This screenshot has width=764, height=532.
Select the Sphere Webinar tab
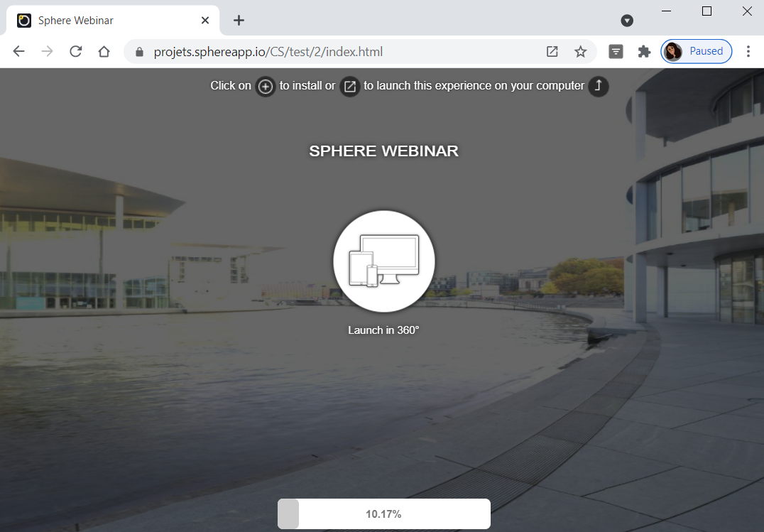[107, 21]
